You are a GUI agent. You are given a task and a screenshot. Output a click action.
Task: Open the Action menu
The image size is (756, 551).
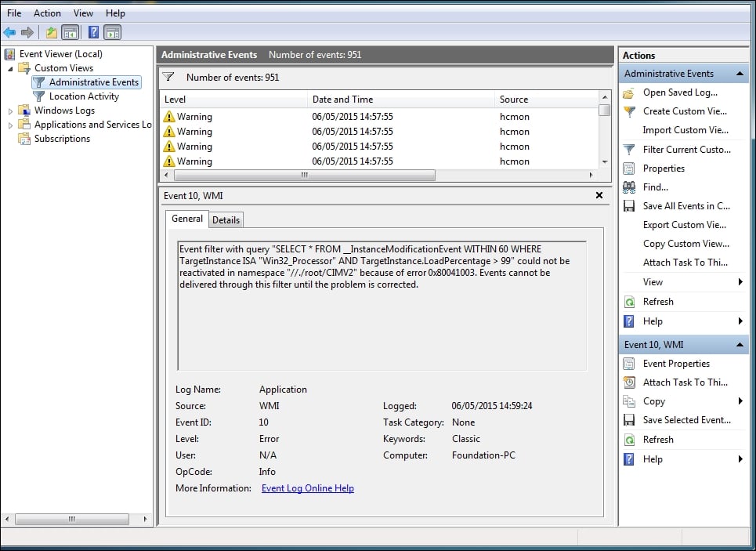pos(47,13)
